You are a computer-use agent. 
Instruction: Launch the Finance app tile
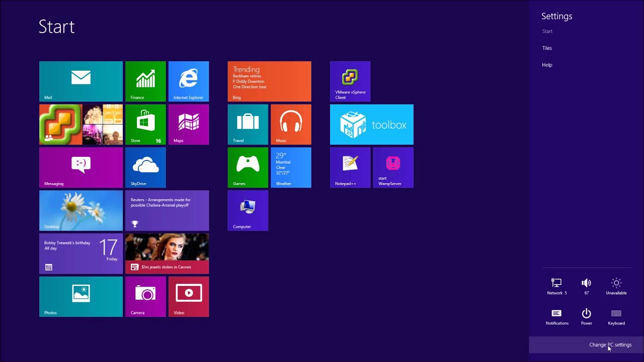(145, 81)
